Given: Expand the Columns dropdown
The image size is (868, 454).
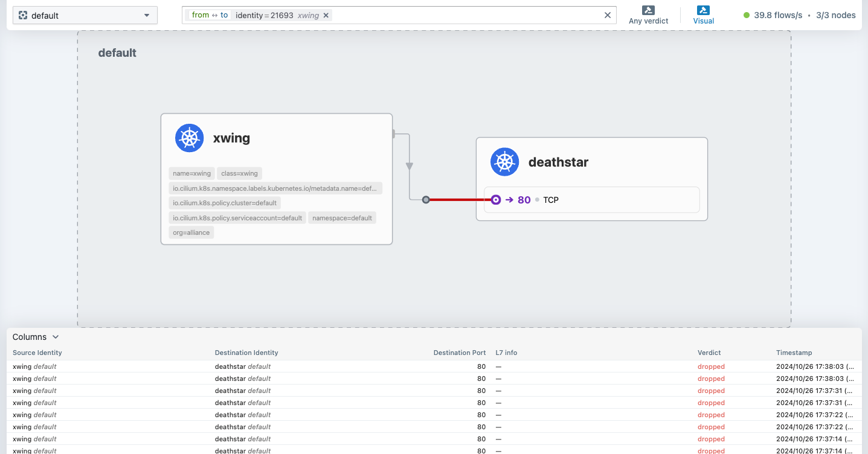Looking at the screenshot, I should coord(36,337).
